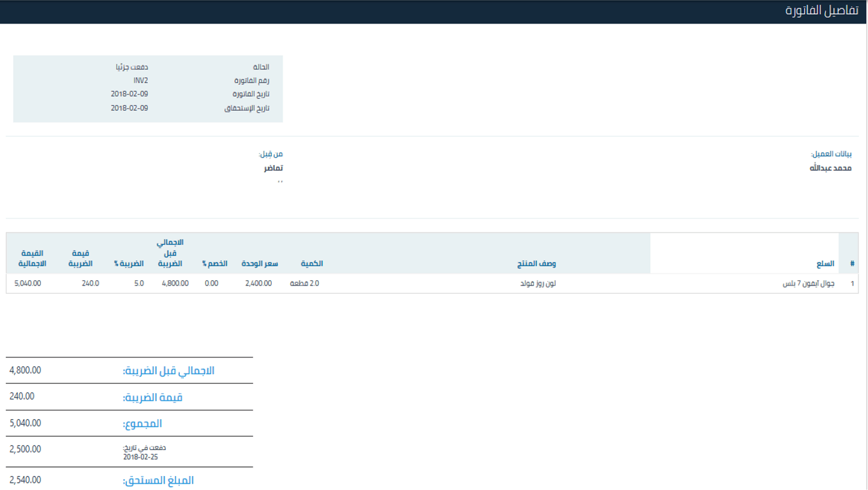Click the رقم الفاتوره label
The height and width of the screenshot is (490, 868).
(252, 81)
